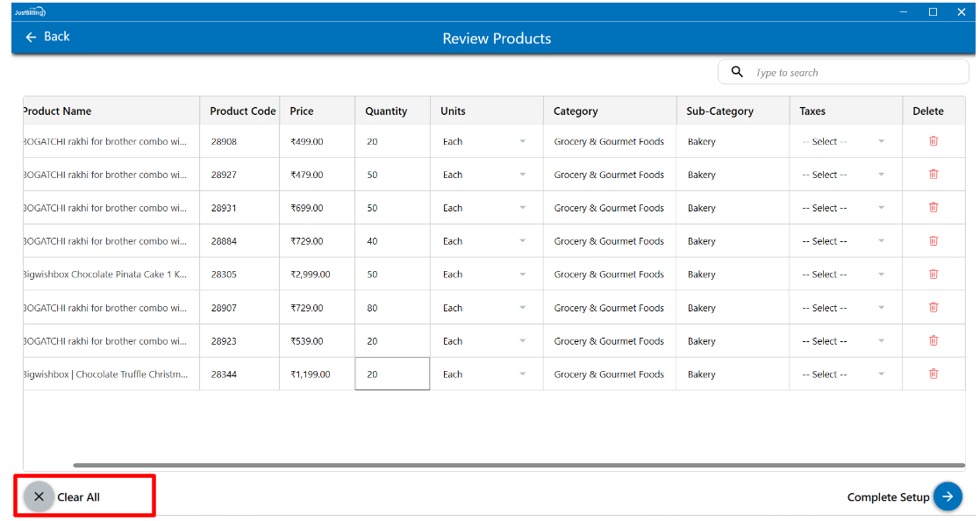Click the Price column header

(x=302, y=111)
